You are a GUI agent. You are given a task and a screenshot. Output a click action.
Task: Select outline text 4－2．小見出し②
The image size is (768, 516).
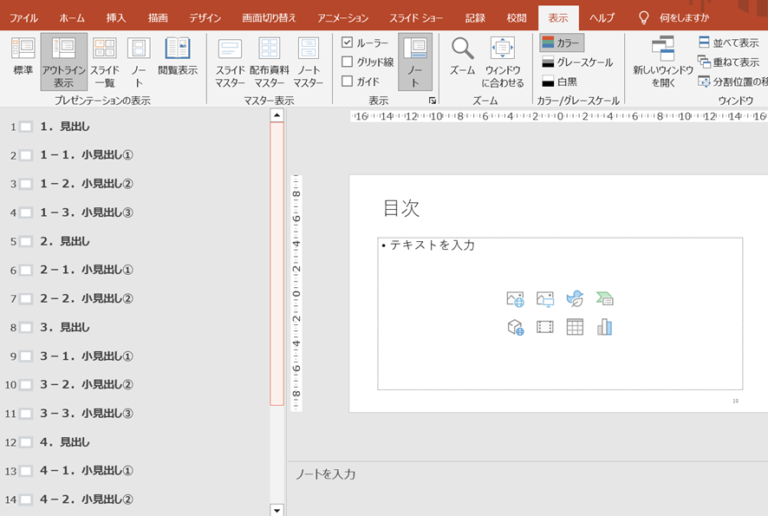(x=87, y=499)
